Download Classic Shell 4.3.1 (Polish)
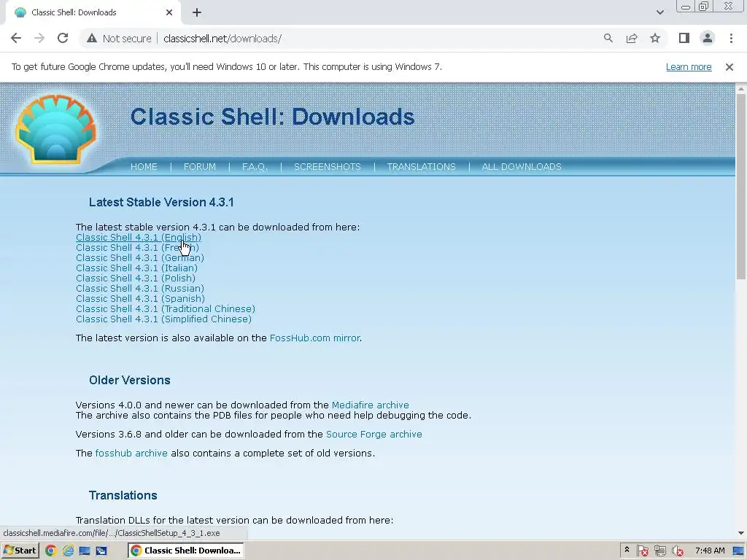This screenshot has height=560, width=747. tap(135, 278)
